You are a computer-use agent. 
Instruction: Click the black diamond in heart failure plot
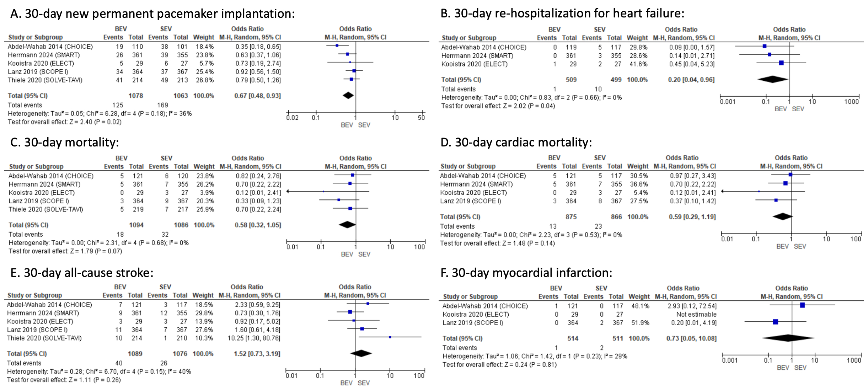click(x=773, y=79)
